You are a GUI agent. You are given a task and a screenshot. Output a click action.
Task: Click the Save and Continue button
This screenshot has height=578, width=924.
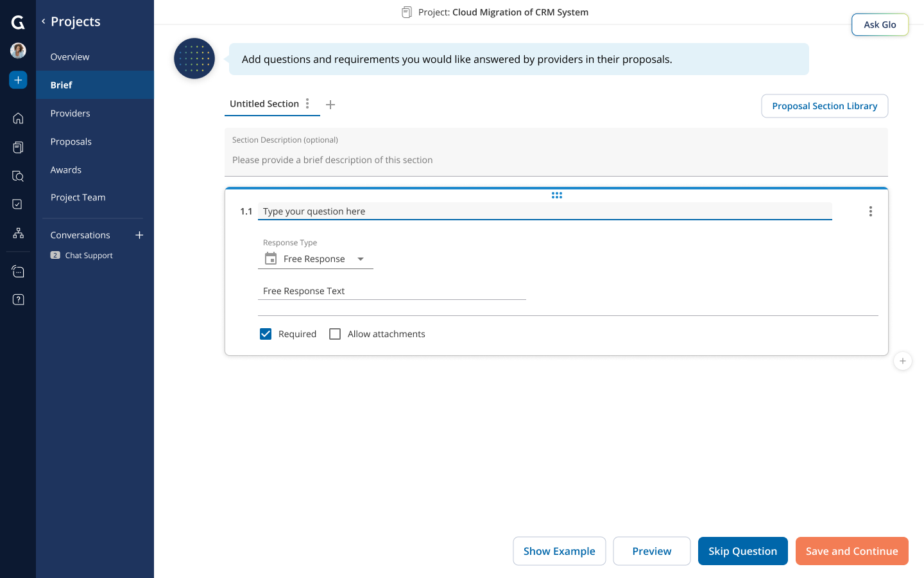[x=851, y=551]
